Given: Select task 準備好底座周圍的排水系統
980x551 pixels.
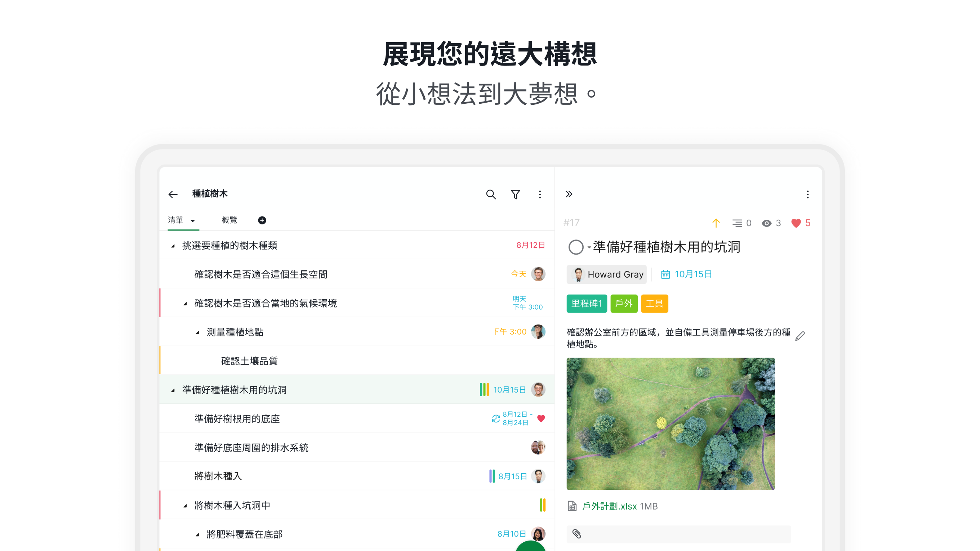Looking at the screenshot, I should coord(356,447).
